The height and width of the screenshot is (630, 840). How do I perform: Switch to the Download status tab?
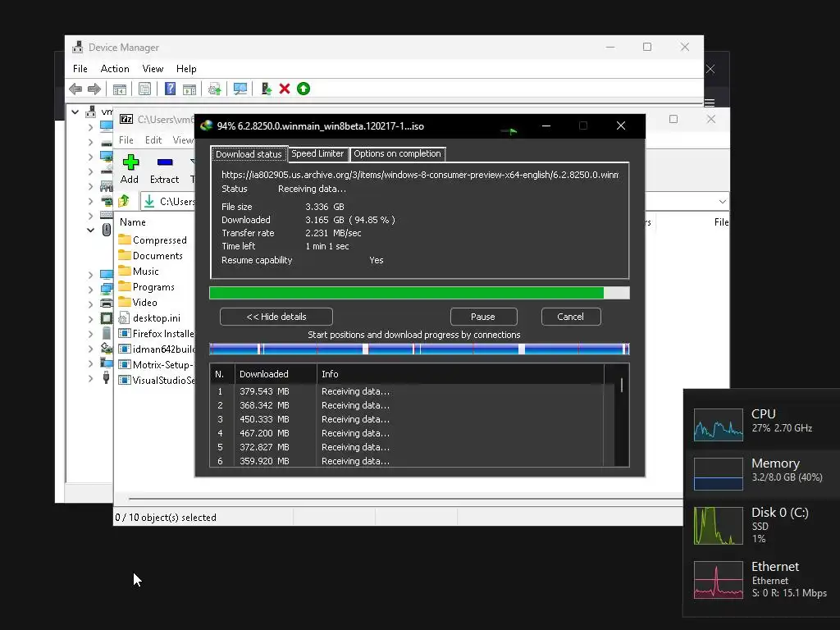(249, 153)
